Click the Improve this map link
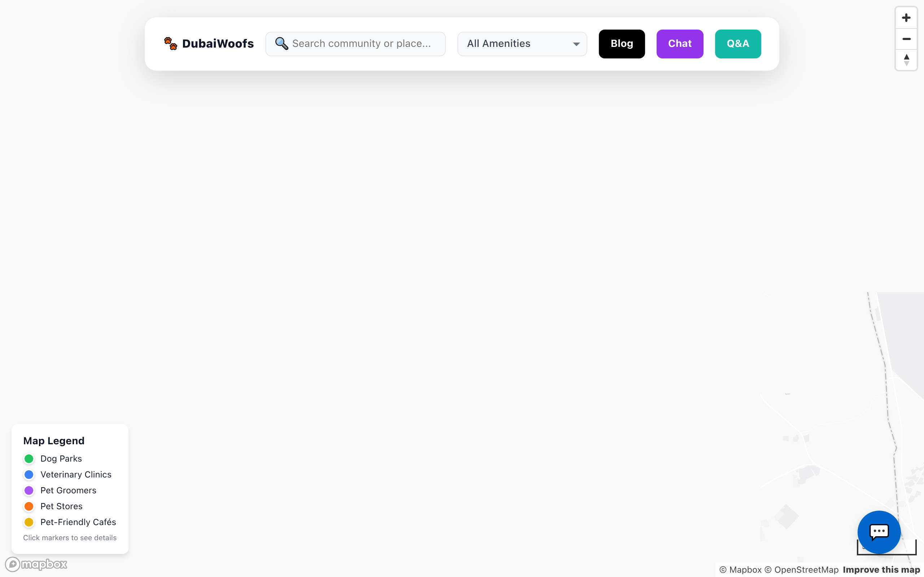 (x=881, y=570)
